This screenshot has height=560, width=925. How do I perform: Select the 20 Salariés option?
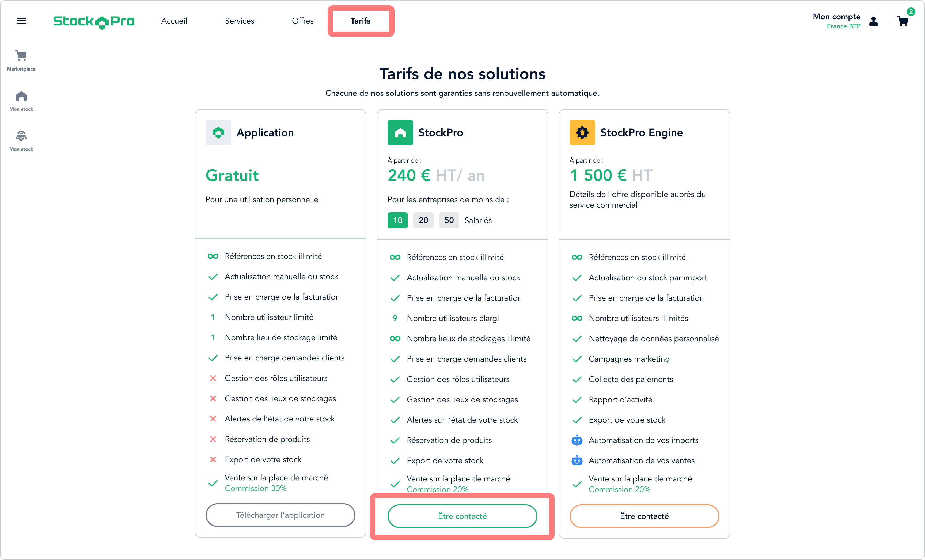(x=423, y=221)
